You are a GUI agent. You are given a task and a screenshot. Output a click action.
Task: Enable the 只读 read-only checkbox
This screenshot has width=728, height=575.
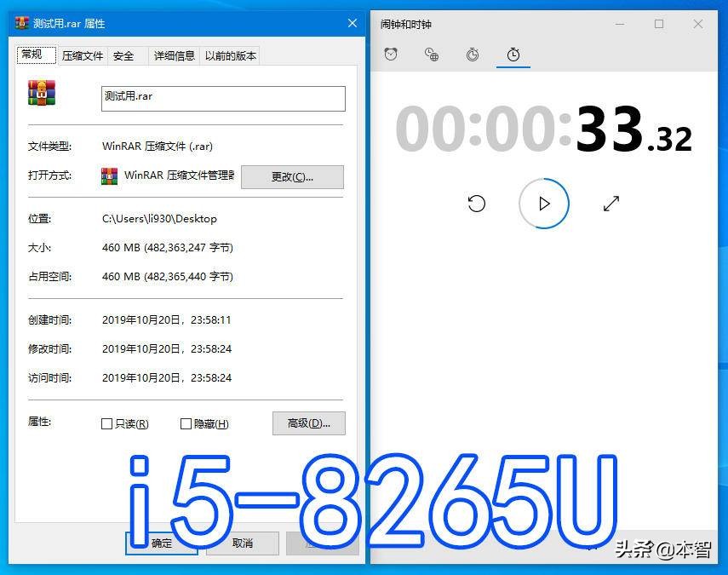click(x=106, y=423)
